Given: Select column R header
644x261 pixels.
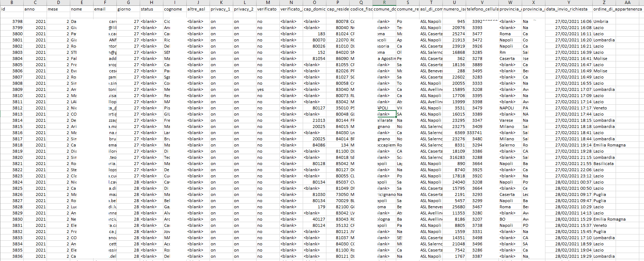Looking at the screenshot, I should (x=384, y=3).
